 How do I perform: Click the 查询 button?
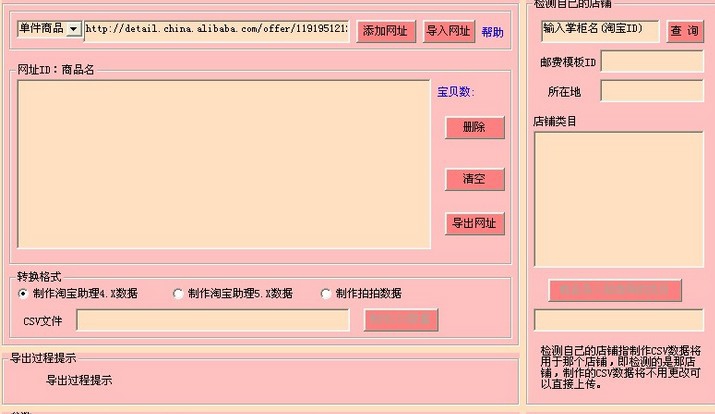click(x=685, y=31)
